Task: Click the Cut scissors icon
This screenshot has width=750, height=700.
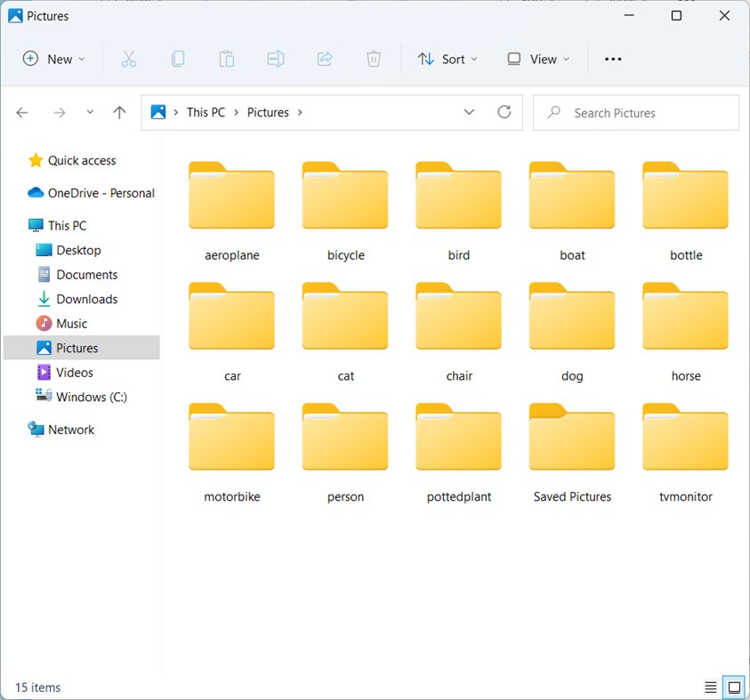Action: coord(129,59)
